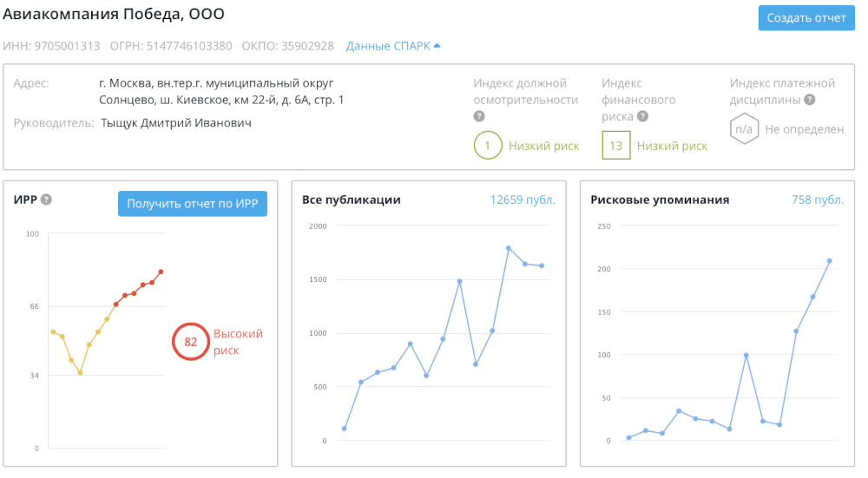Select the ОКПО: 35902928 text
868x478 pixels.
click(x=288, y=46)
